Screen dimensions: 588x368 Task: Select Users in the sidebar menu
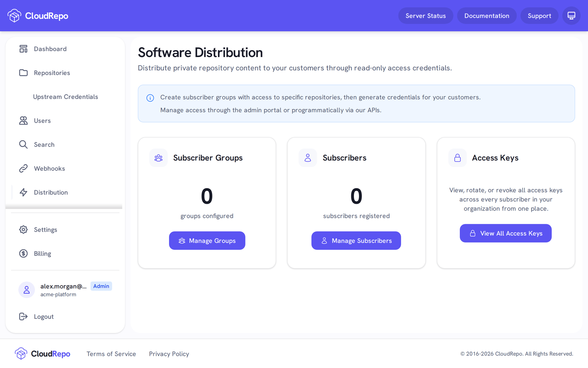click(x=65, y=121)
